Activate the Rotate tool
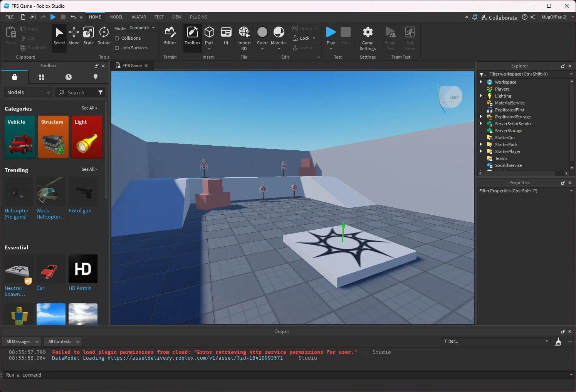Image resolution: width=576 pixels, height=392 pixels. pos(103,37)
